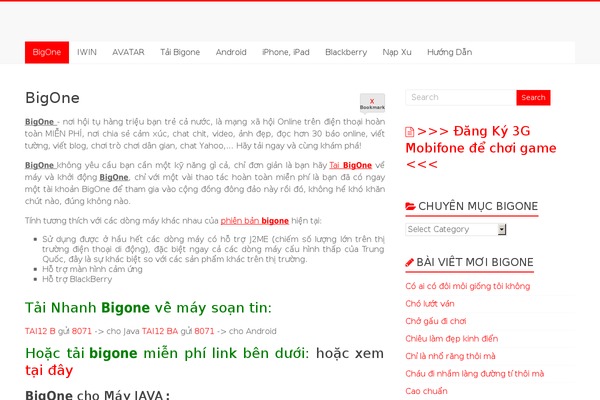Click the BÀI VIẾT MỚI BIGONE heading
The image size is (600, 400).
coord(475,263)
